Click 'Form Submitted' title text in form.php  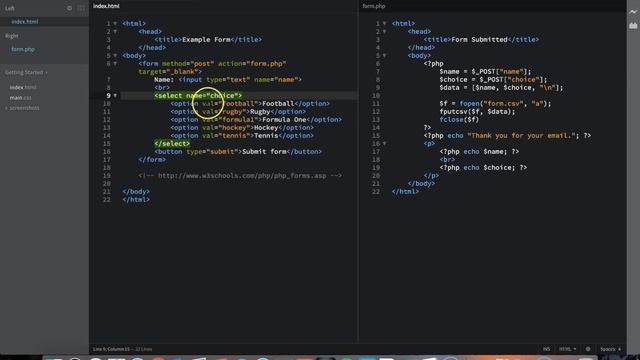point(479,40)
